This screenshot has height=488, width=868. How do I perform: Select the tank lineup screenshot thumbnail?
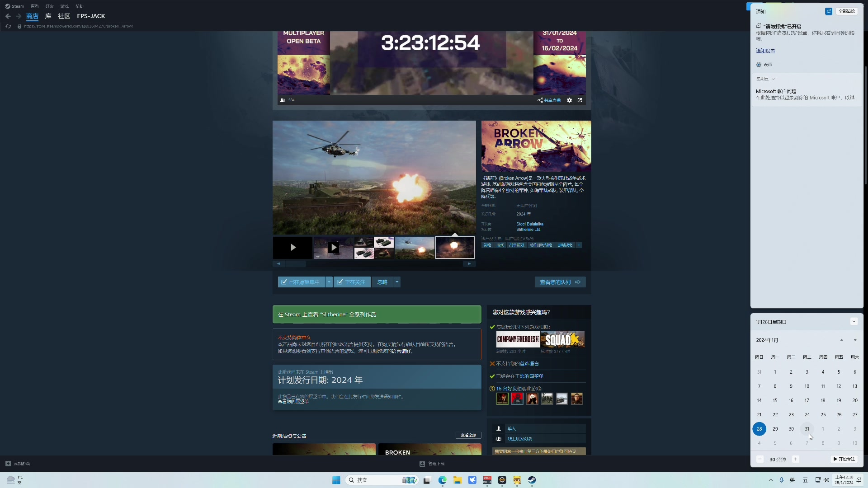coord(374,248)
